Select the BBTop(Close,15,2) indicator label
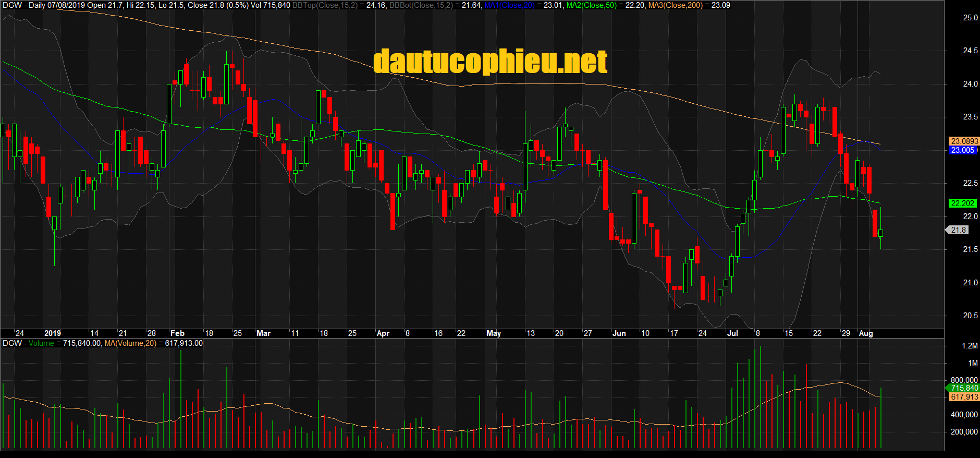The image size is (980, 458). click(x=324, y=5)
